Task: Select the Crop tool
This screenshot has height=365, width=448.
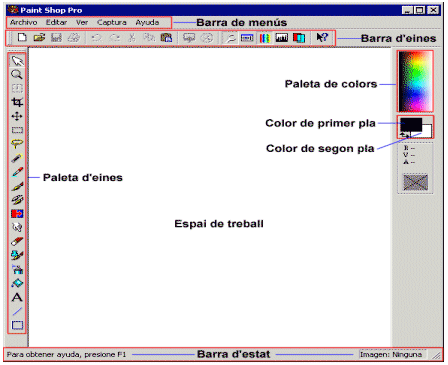Action: pos(17,102)
